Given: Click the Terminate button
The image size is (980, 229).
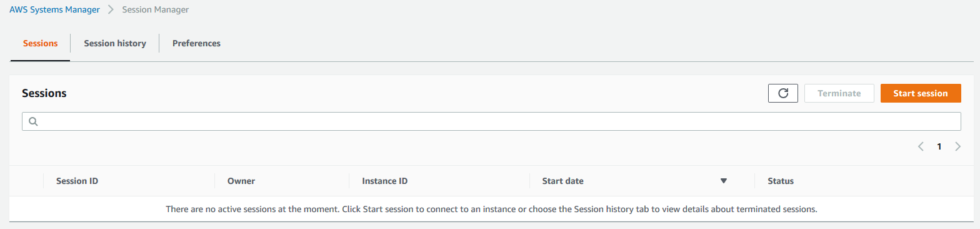Looking at the screenshot, I should [x=839, y=93].
